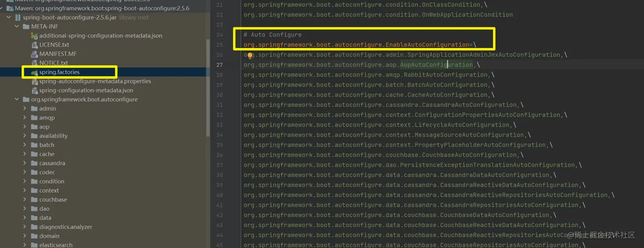Click the org.springframework.boot.autoconfigure package folder icon
Screen dimensions: 644x248
(x=26, y=99)
